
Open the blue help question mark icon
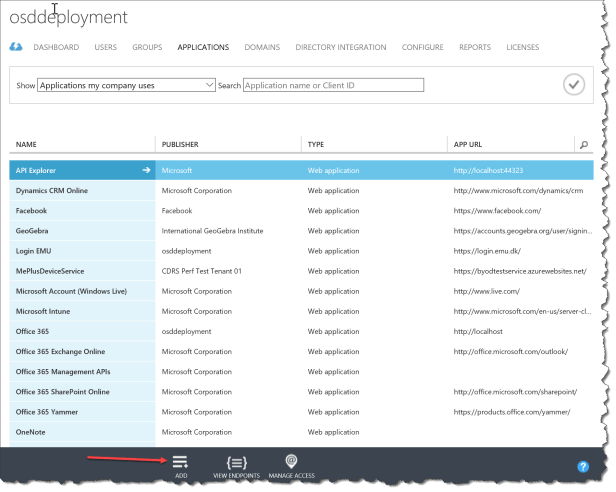pyautogui.click(x=583, y=466)
